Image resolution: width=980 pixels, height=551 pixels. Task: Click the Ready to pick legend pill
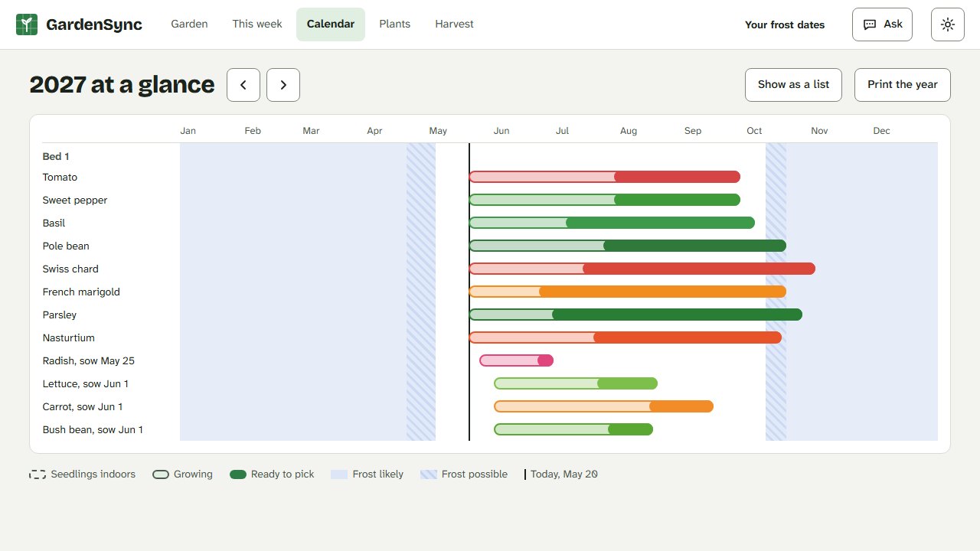point(238,474)
